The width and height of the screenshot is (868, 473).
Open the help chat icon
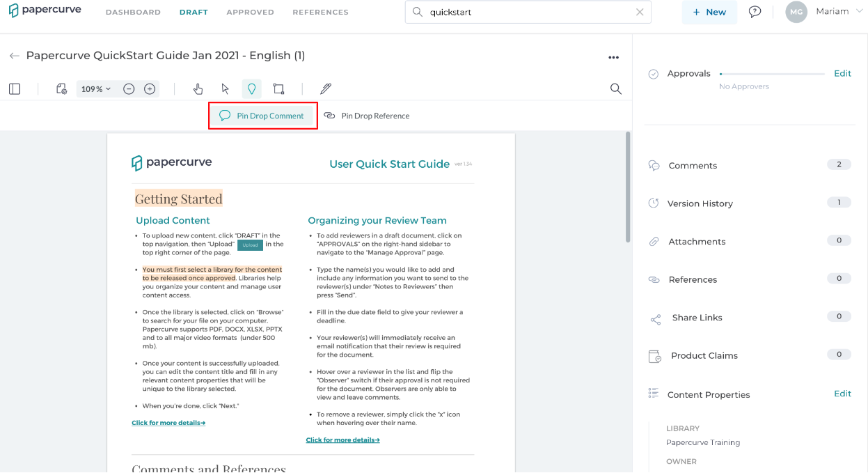[755, 12]
